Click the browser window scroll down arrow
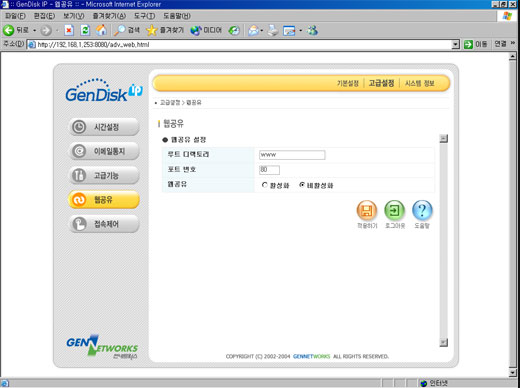The height and width of the screenshot is (388, 520). [513, 373]
